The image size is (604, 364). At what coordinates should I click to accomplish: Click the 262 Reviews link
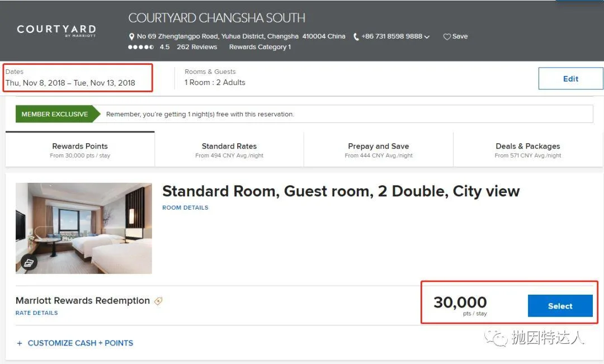tap(197, 47)
